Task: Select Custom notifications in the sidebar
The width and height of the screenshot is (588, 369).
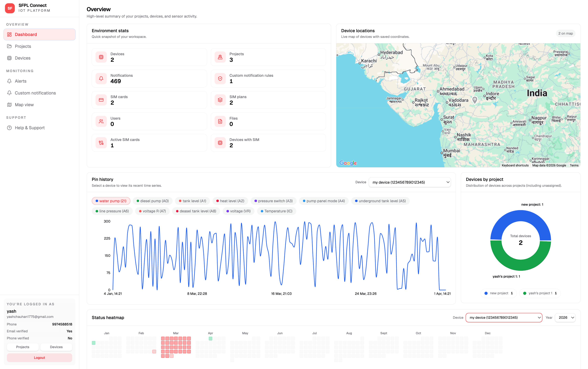Action: (x=35, y=93)
